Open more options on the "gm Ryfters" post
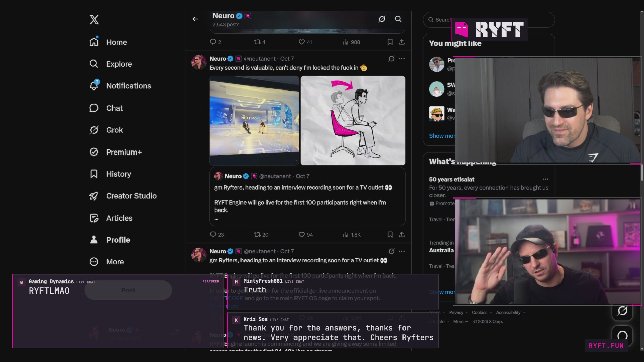Viewport: 644px width, 362px height. 402,251
